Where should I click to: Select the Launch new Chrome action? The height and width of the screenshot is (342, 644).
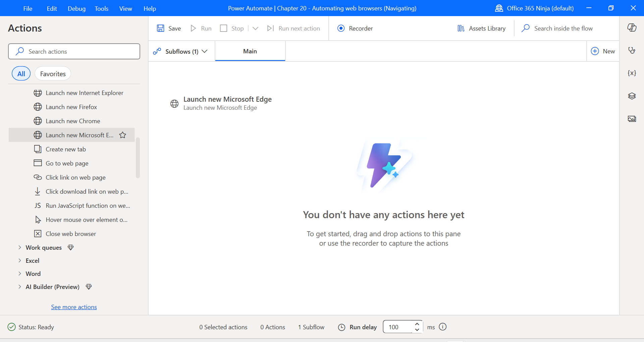73,121
